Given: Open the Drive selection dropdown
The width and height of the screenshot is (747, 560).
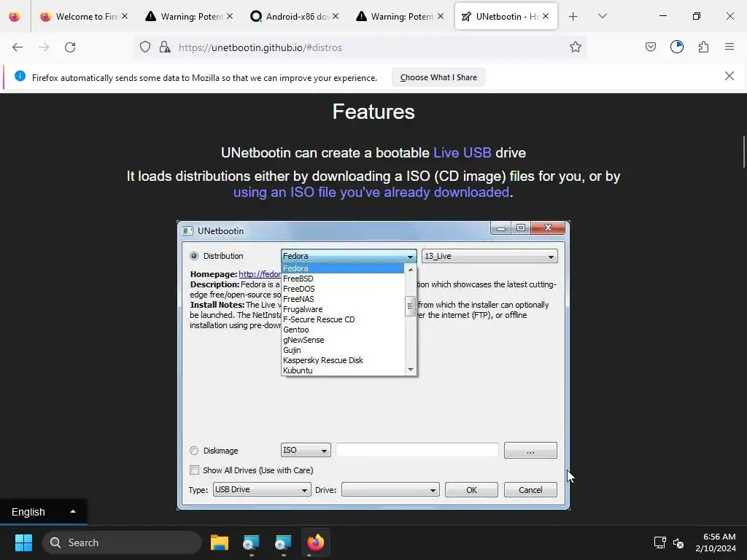Looking at the screenshot, I should click(390, 489).
